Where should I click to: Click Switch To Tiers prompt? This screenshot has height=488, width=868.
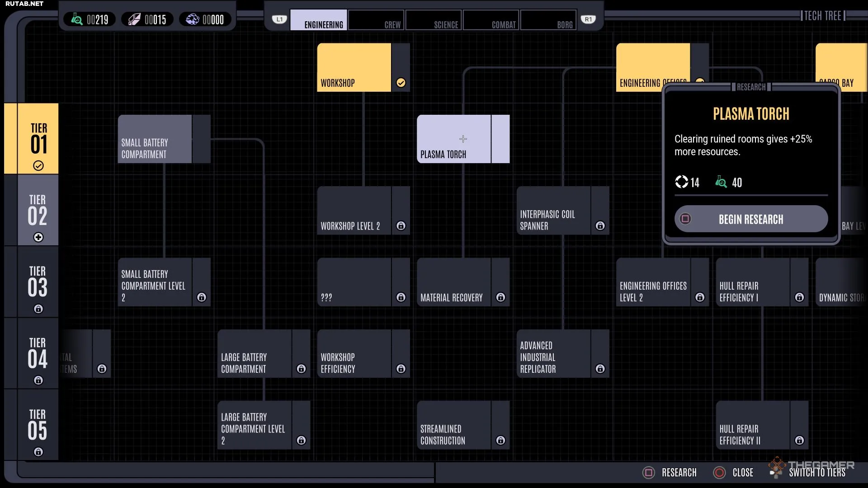click(816, 473)
